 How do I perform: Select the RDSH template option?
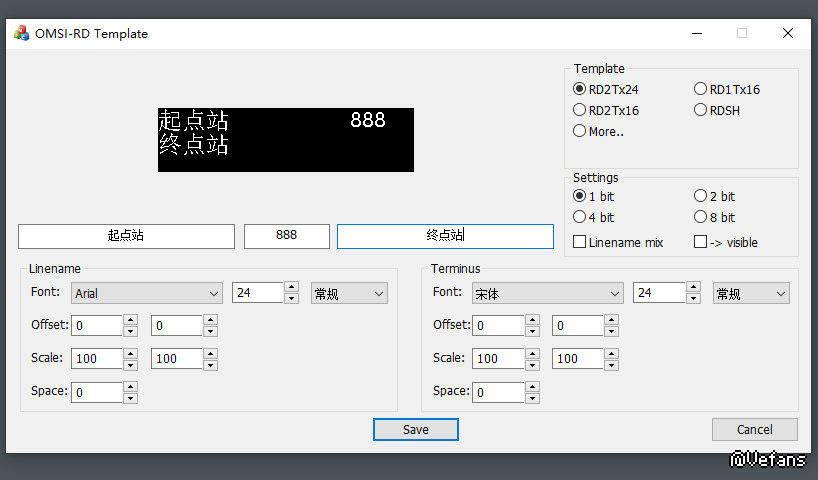click(701, 111)
